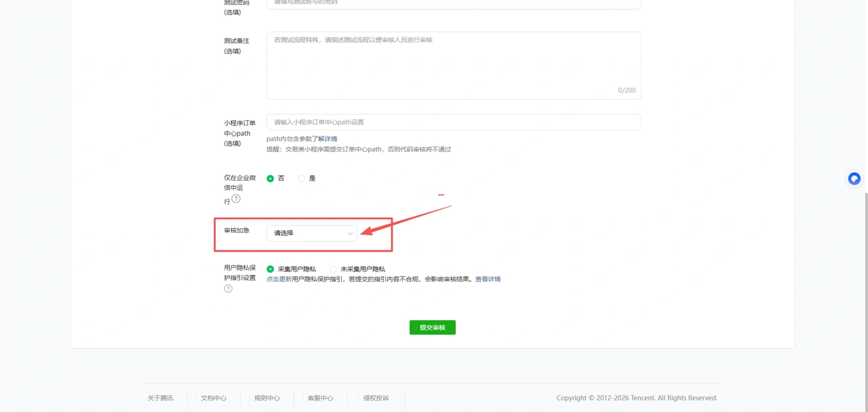This screenshot has width=868, height=412.
Task: Open the 查看详情 link
Action: pos(488,279)
